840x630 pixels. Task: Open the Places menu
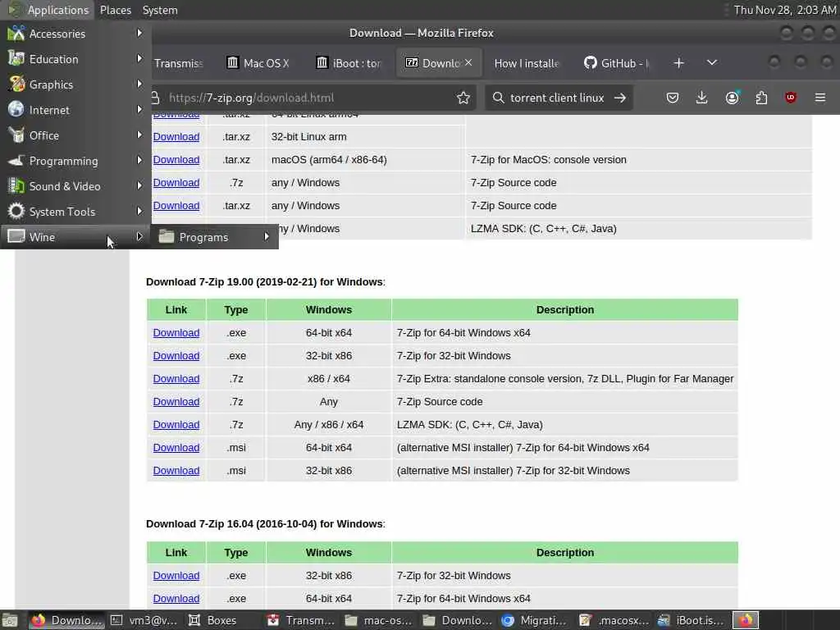[x=115, y=10]
